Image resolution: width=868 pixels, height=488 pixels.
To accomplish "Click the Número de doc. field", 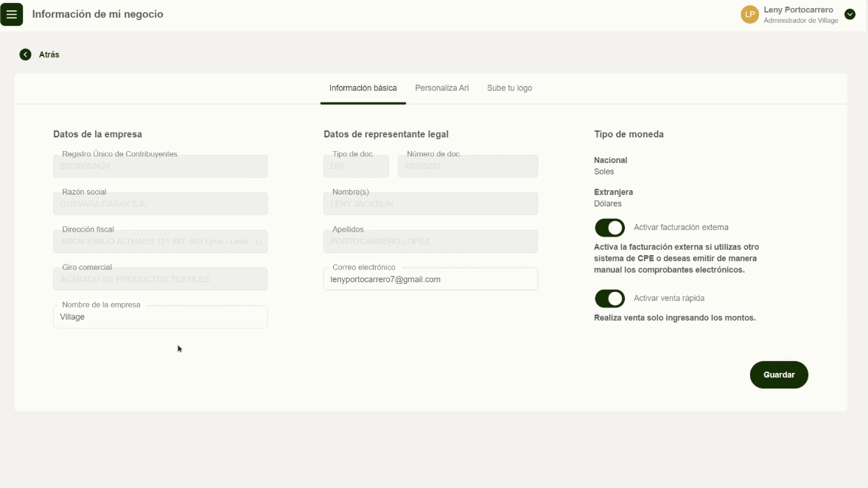I will click(x=468, y=166).
